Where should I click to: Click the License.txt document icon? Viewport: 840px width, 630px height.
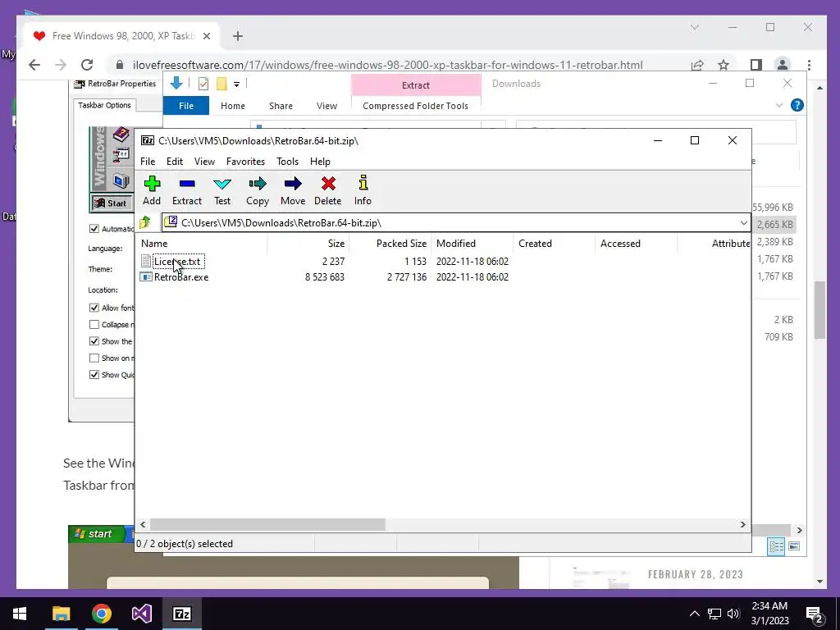pos(146,262)
